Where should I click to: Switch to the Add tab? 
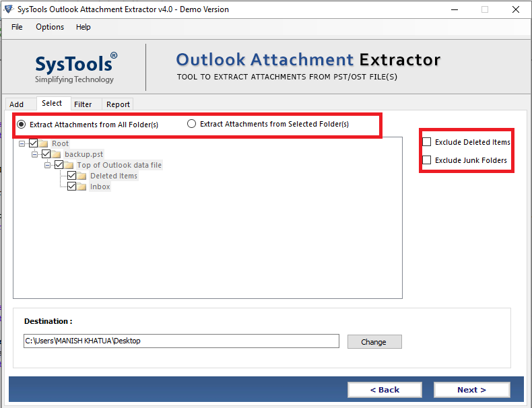coord(21,104)
